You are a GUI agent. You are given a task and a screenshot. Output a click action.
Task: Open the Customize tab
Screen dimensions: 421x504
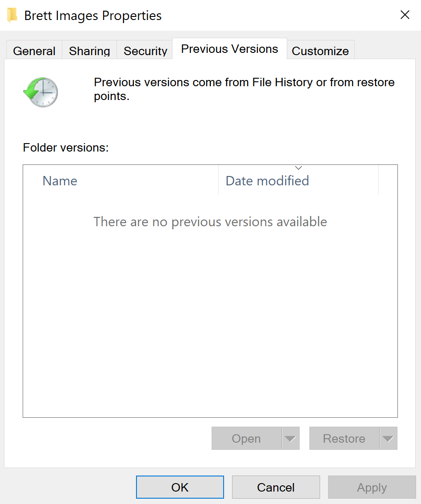pyautogui.click(x=320, y=51)
